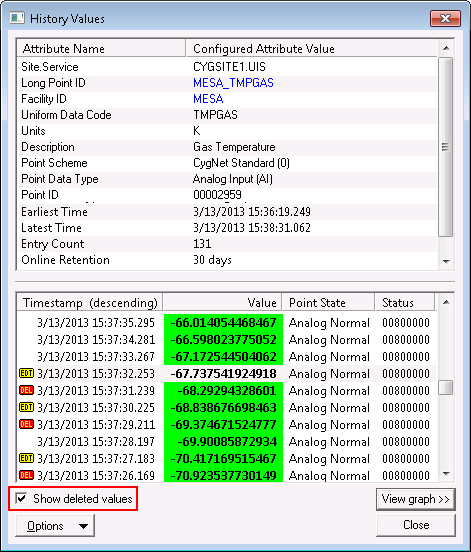Select timestamp 3/13/2013 15:37:33.267

96,356
